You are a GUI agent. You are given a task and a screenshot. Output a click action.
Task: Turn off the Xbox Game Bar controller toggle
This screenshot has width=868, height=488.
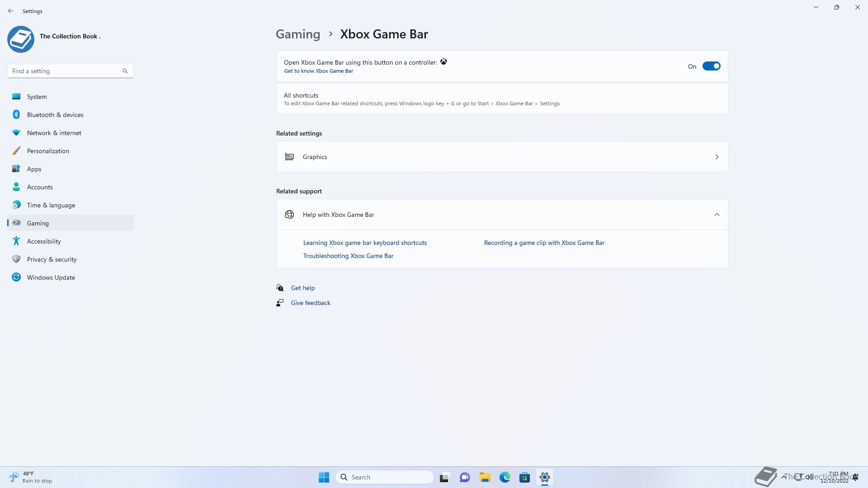coord(711,66)
